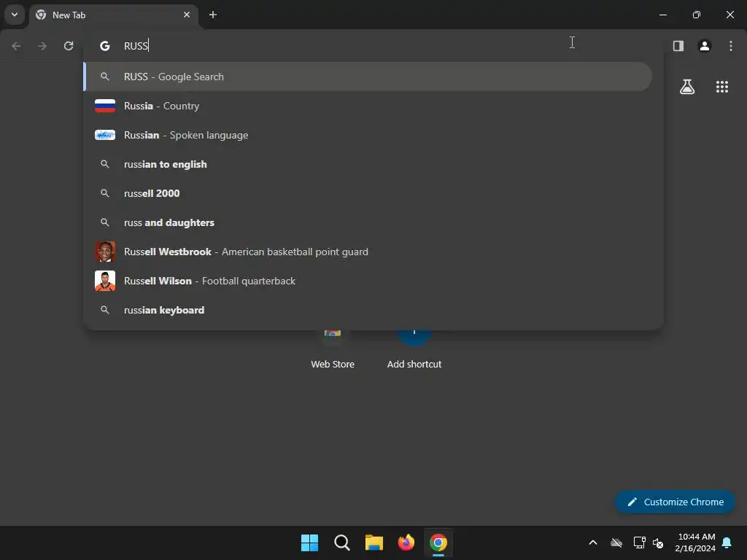This screenshot has width=747, height=560.
Task: Select Russia - Country suggestion
Action: point(368,106)
